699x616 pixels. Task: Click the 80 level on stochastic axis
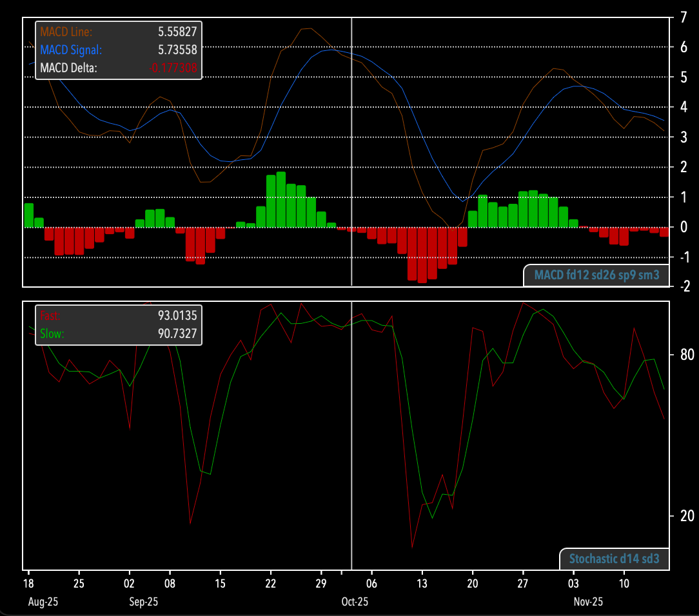point(682,355)
